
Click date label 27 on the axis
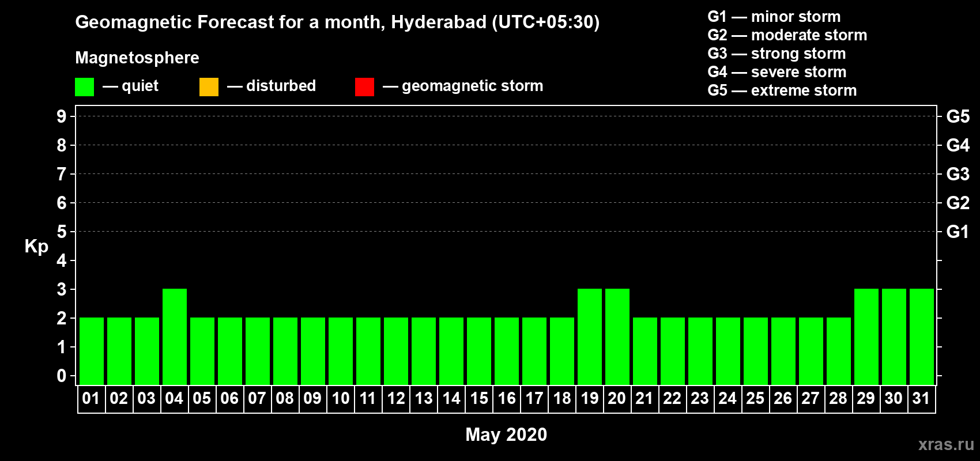811,398
